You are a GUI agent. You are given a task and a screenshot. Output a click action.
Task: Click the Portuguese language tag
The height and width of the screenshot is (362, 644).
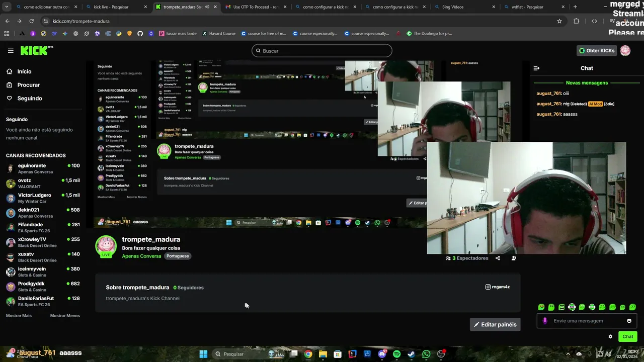[178, 256]
